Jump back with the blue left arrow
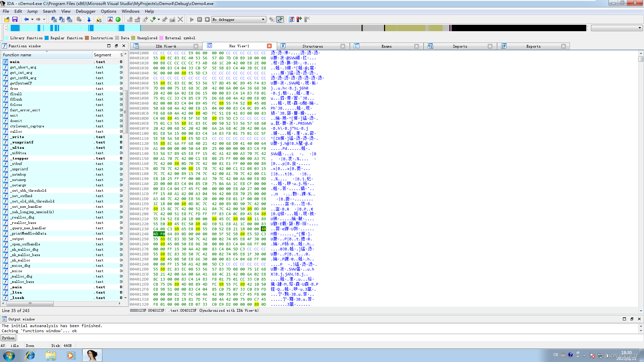The height and width of the screenshot is (362, 644). (26, 19)
